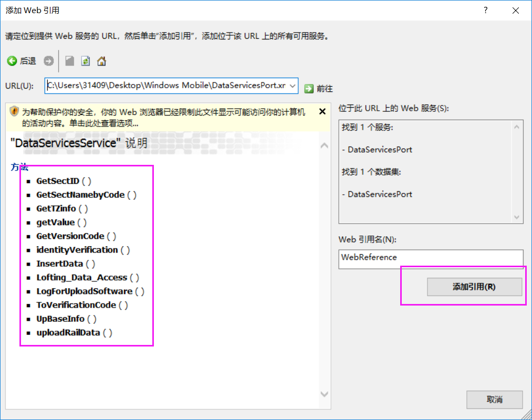Click the help question mark in the titlebar
This screenshot has height=420, width=532.
click(485, 10)
